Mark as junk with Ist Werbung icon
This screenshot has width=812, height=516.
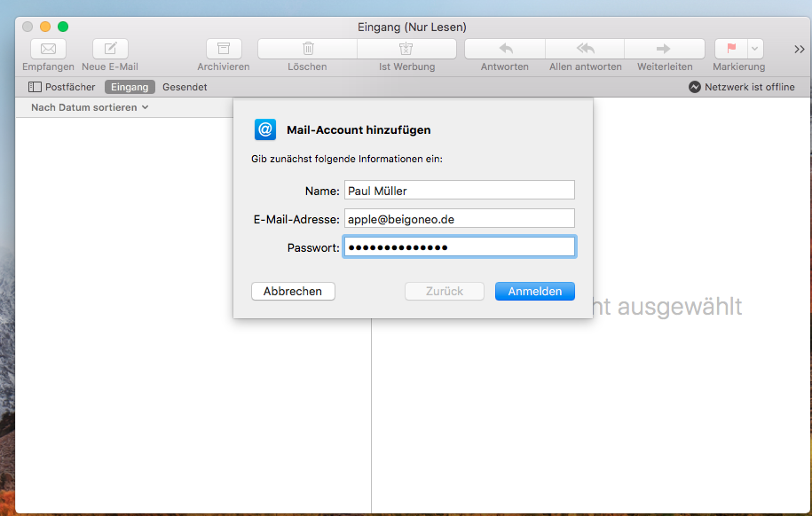pos(406,49)
